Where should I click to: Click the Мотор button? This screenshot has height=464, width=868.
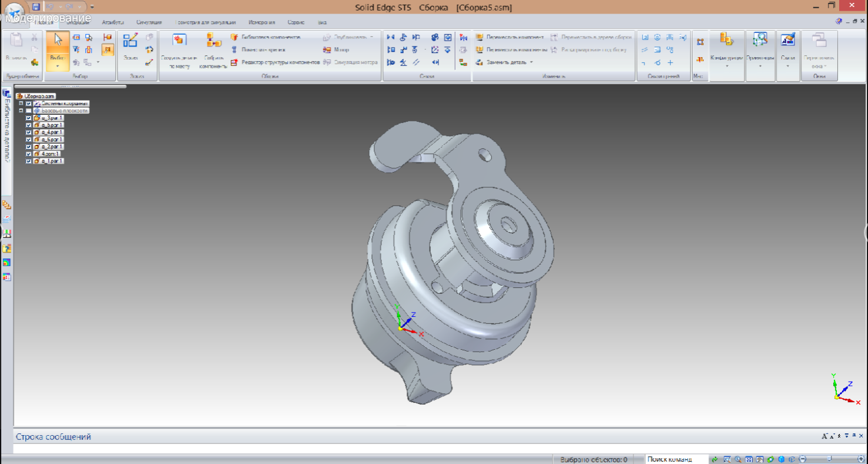coord(337,49)
